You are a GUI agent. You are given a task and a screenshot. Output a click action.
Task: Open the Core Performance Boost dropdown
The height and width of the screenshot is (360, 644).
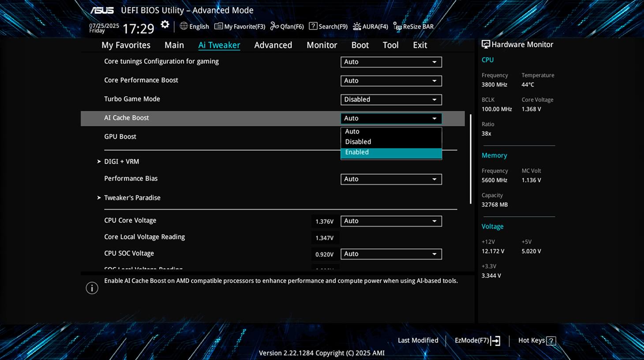click(391, 81)
